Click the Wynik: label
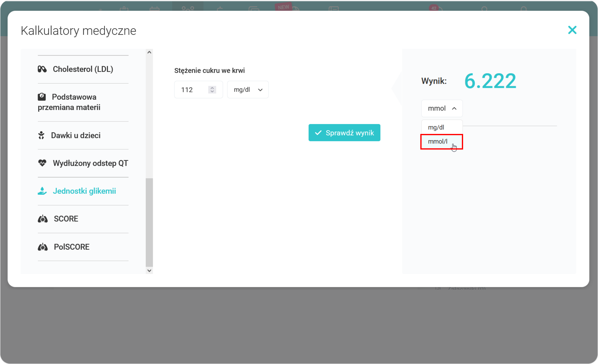 click(x=434, y=81)
